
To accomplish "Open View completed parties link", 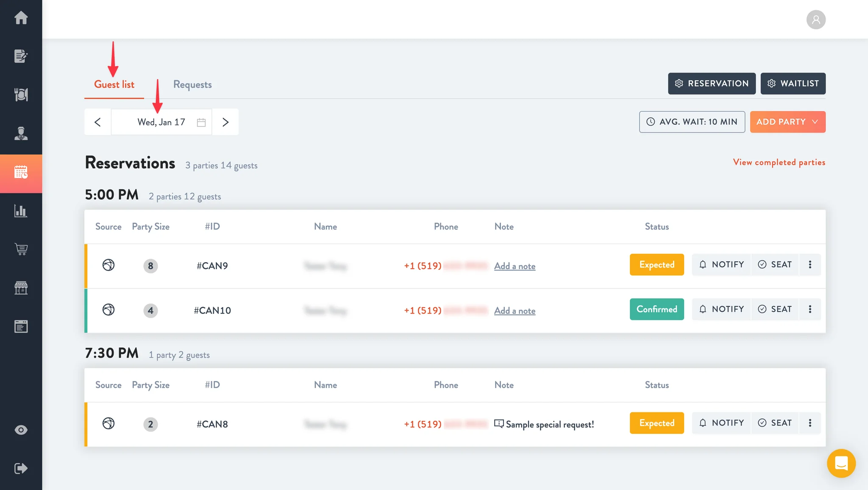I will (779, 162).
